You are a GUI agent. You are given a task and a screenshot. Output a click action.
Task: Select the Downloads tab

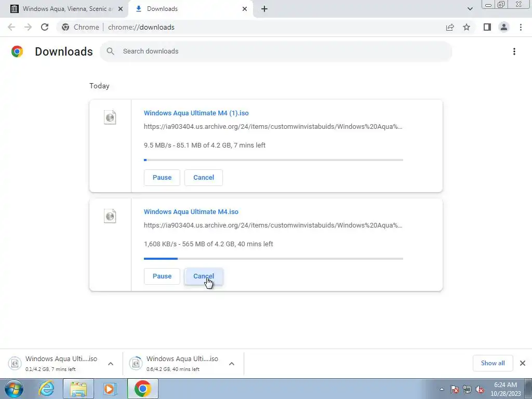click(190, 9)
